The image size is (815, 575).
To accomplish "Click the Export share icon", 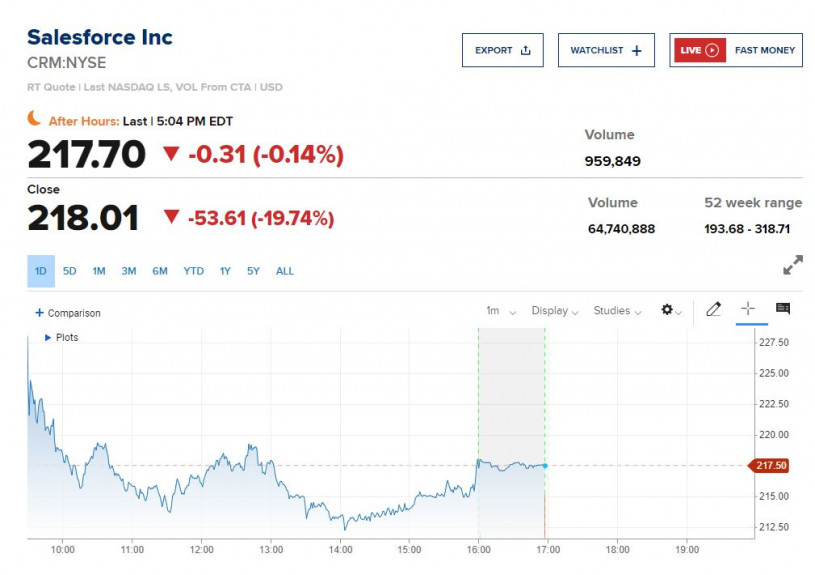I will 526,50.
